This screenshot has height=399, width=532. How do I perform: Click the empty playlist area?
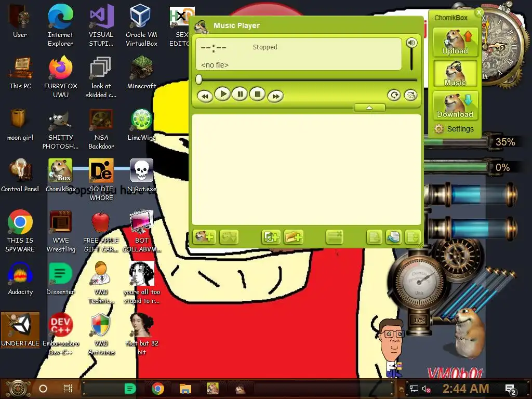(x=307, y=169)
